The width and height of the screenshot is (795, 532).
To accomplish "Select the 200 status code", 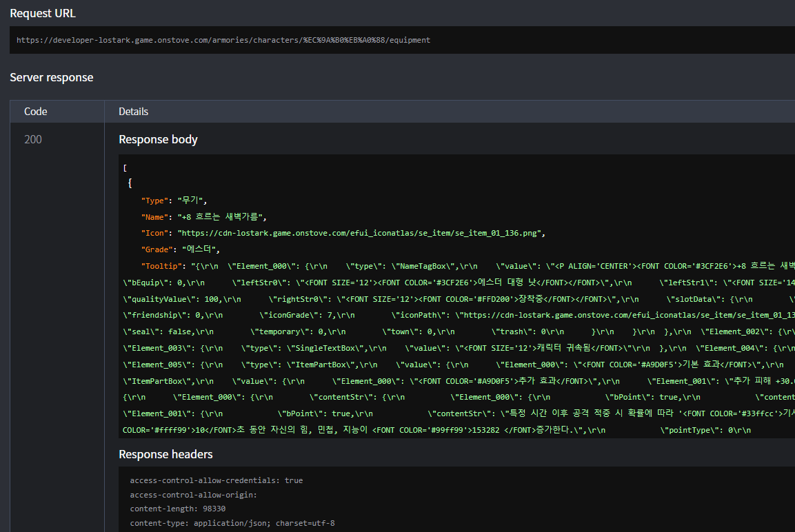I will (33, 139).
